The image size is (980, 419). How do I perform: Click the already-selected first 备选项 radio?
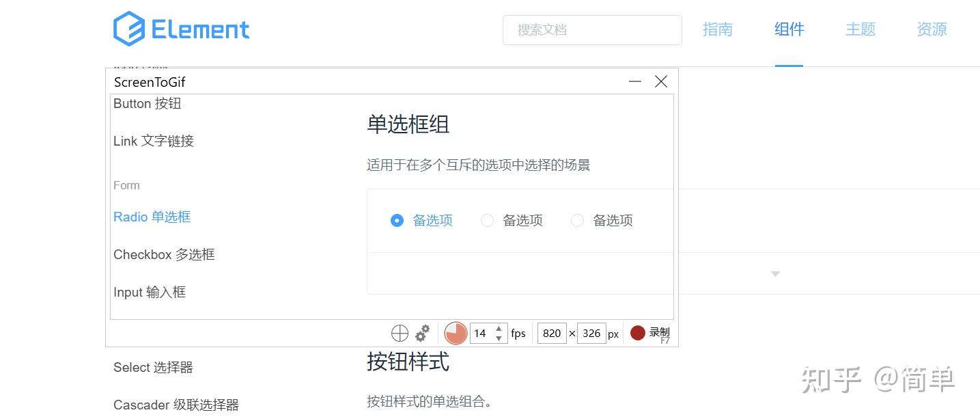point(397,220)
